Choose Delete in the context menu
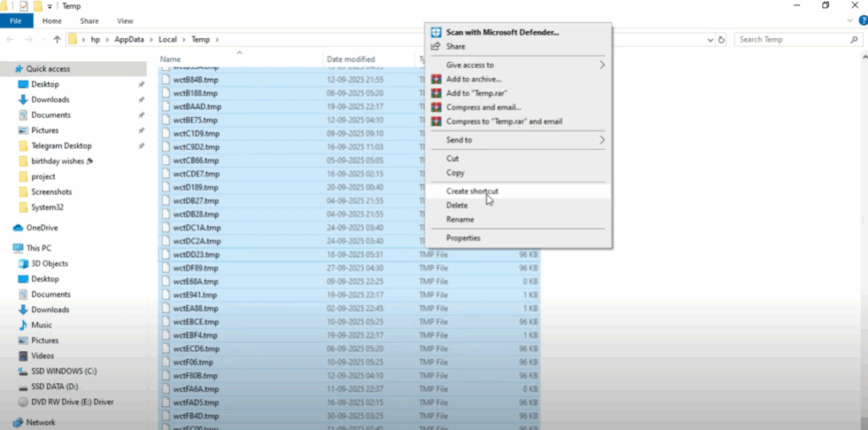Screen dimensions: 868x430 coord(518,205)
